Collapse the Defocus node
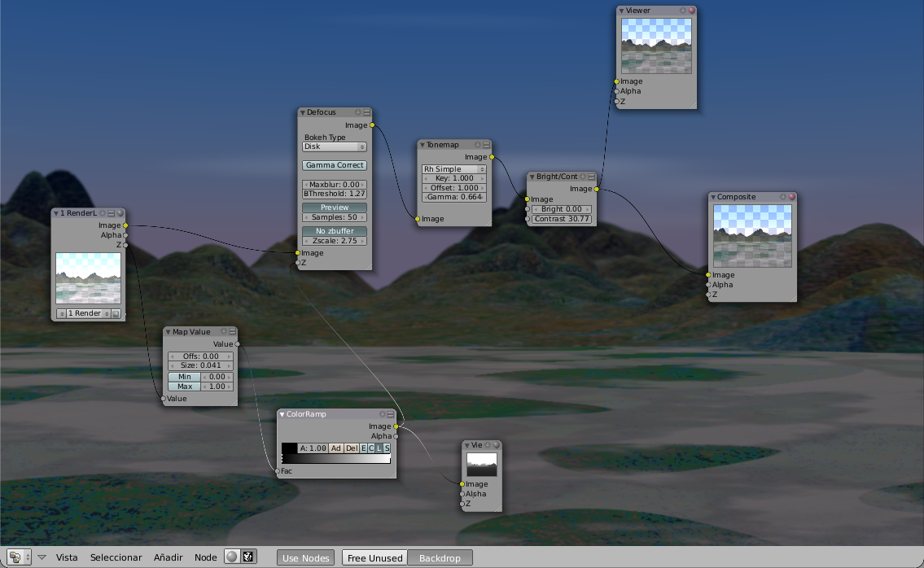This screenshot has width=924, height=568. pos(302,112)
